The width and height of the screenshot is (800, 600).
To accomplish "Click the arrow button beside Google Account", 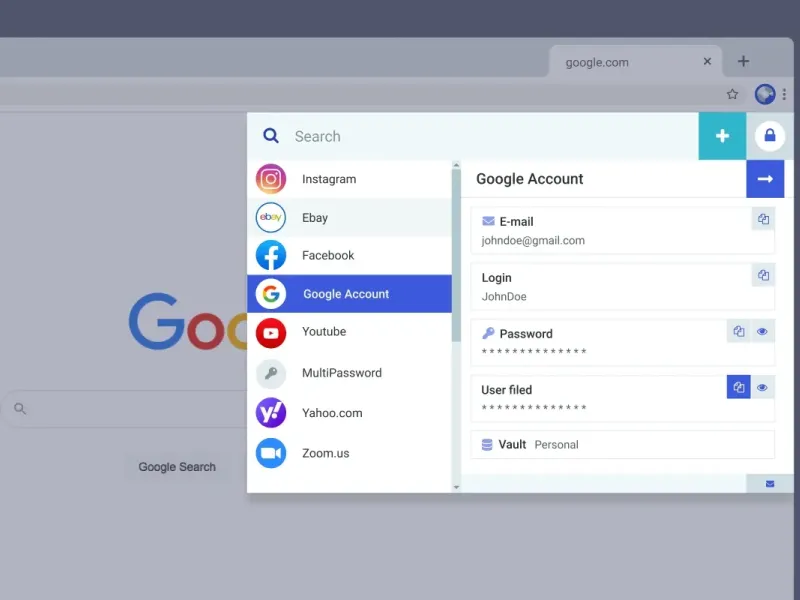I will click(765, 179).
